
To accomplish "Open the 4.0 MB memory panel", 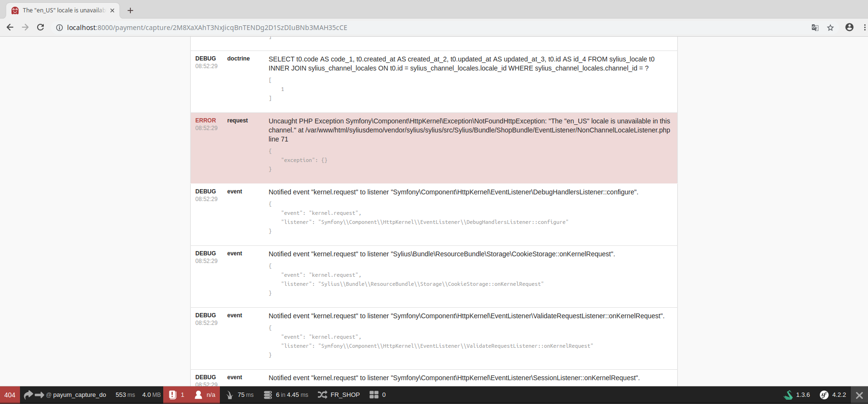I will (151, 395).
